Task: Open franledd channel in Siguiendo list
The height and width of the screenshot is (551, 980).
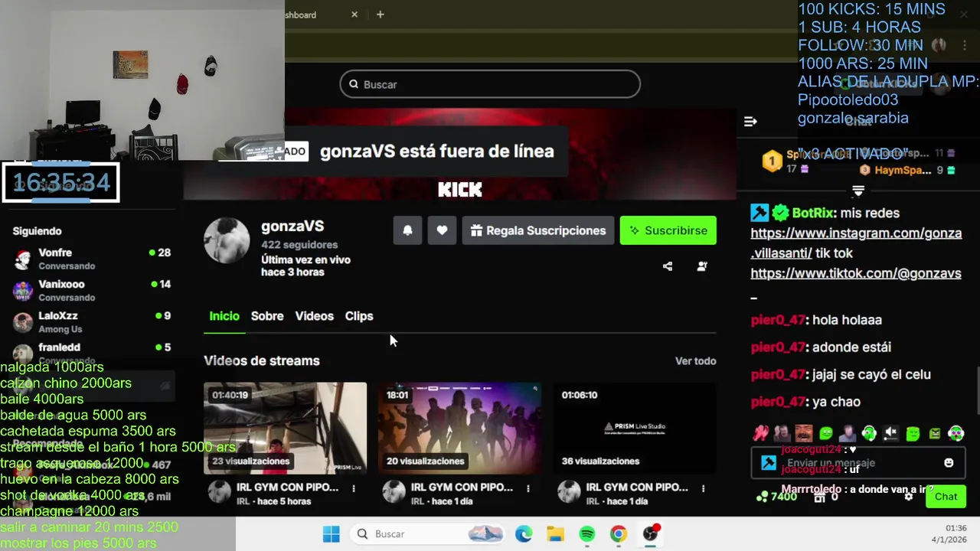Action: (92, 351)
